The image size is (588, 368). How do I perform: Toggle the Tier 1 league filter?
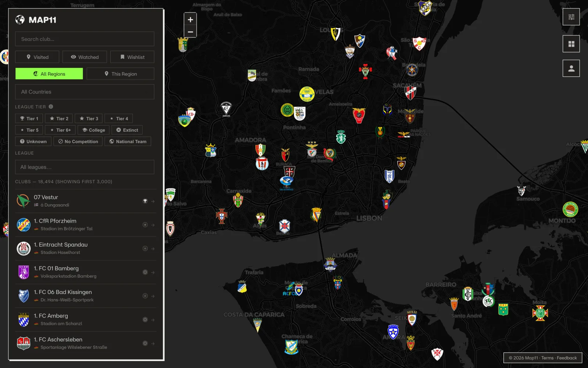(x=29, y=118)
